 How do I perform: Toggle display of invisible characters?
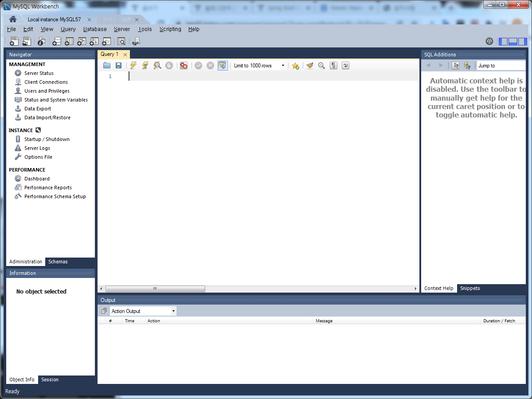[333, 66]
